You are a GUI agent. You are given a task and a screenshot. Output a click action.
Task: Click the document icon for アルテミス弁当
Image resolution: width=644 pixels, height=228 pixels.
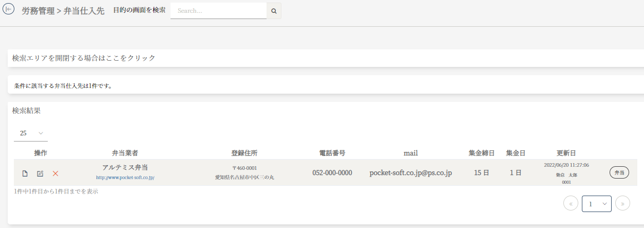click(x=25, y=173)
